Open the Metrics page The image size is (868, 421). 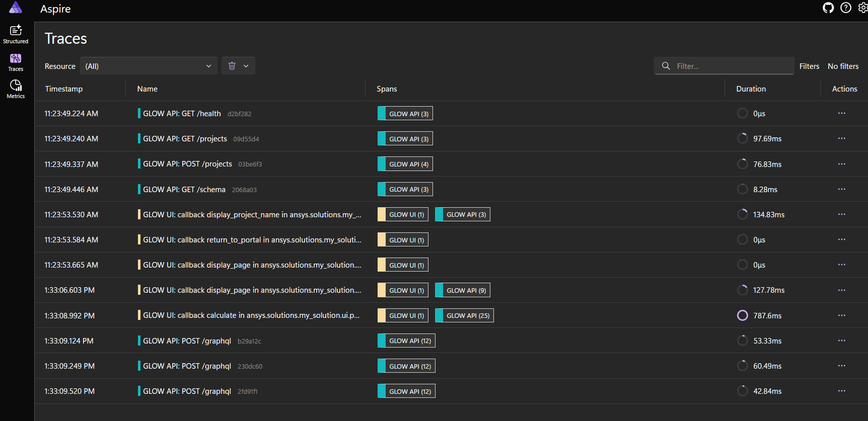(16, 89)
